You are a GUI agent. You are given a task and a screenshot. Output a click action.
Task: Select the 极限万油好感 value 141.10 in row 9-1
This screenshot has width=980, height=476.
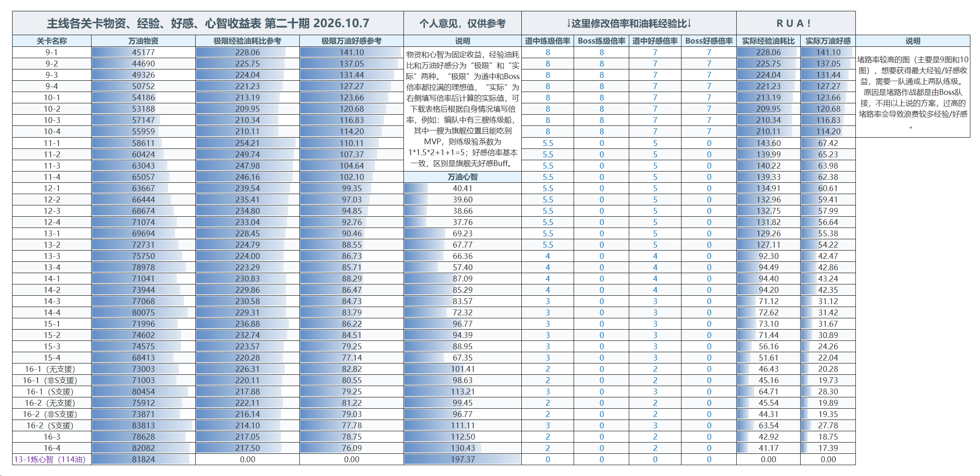coord(352,52)
